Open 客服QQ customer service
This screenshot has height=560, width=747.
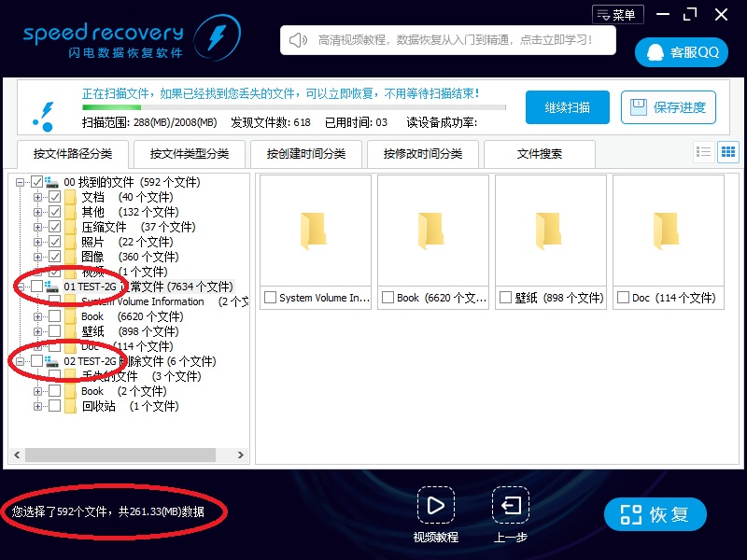click(x=682, y=52)
